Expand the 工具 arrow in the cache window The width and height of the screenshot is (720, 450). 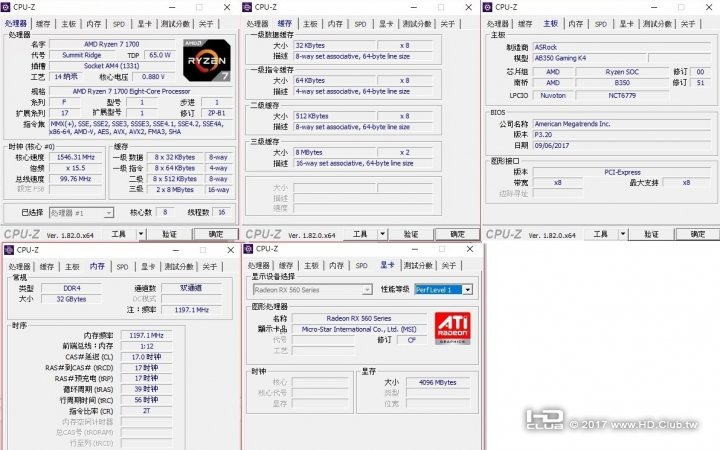382,234
